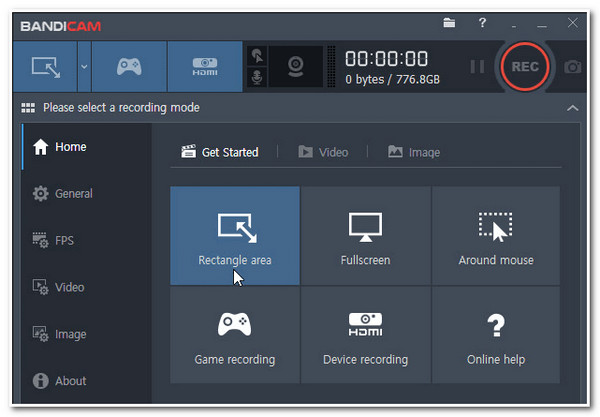This screenshot has width=600, height=417.
Task: Toggle the mouse cursor effect icon
Action: pyautogui.click(x=257, y=56)
